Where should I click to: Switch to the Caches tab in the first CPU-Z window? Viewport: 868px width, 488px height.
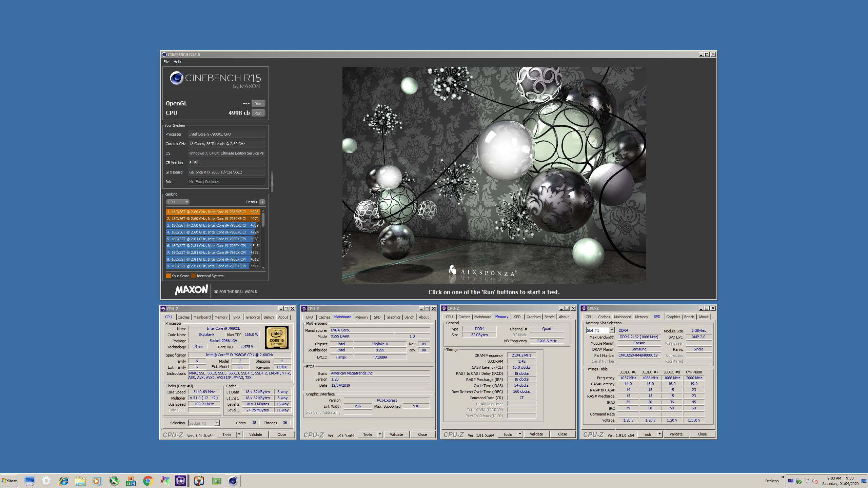click(183, 317)
